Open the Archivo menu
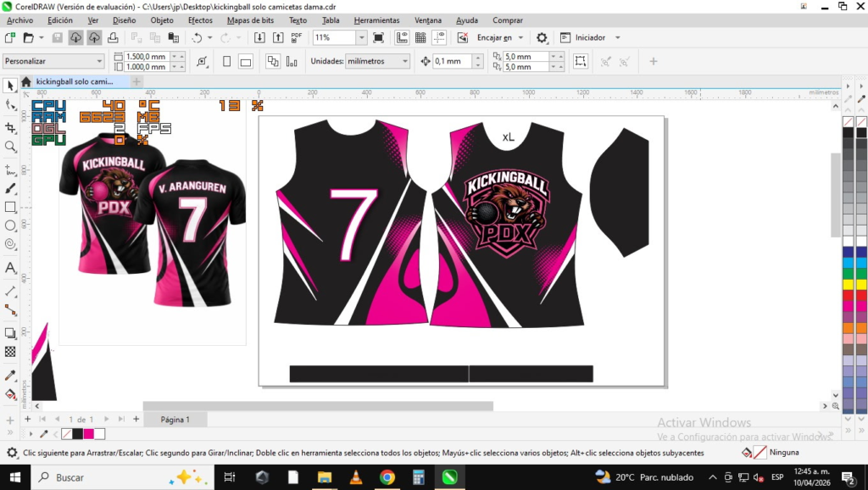868x490 pixels. (20, 20)
